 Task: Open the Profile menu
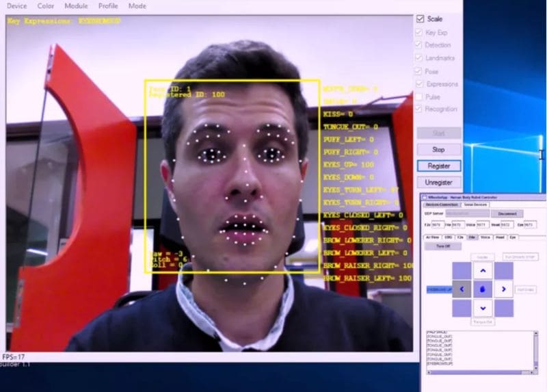[108, 5]
